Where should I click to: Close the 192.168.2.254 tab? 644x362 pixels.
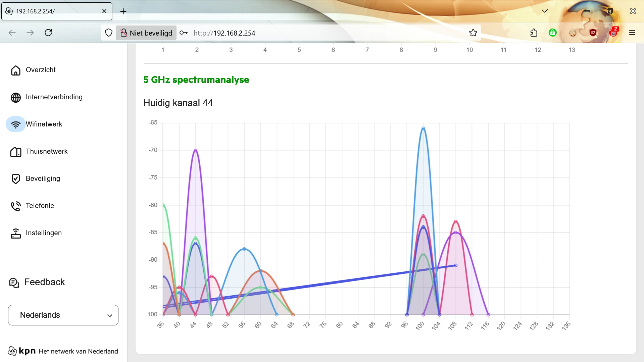[104, 11]
